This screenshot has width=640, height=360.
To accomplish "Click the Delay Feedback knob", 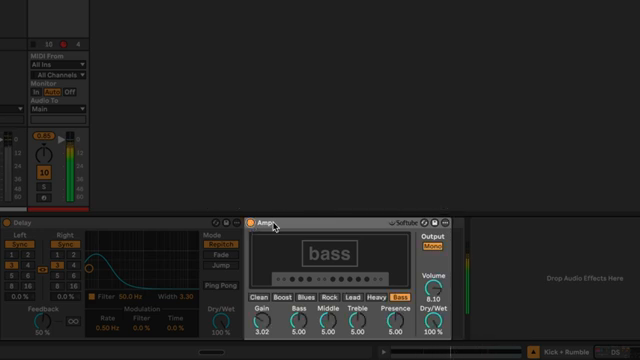I will pos(42,322).
